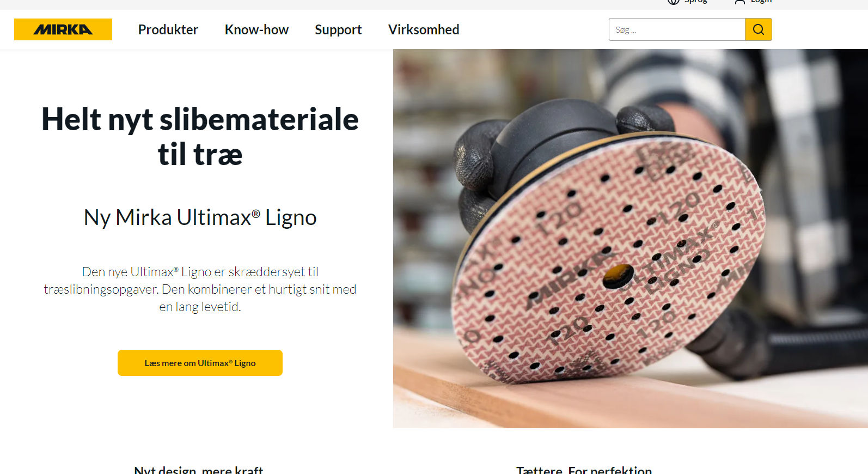
Task: Click the Sprog language link
Action: point(695,2)
